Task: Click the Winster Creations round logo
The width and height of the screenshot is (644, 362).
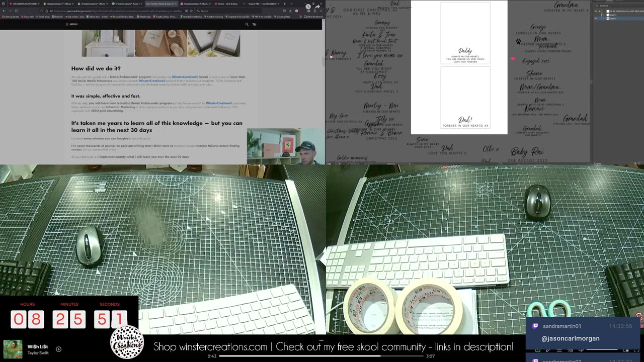Action: click(x=127, y=342)
